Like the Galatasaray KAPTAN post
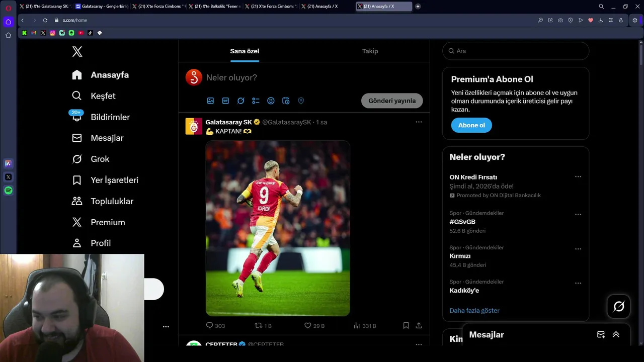The image size is (644, 362). (x=314, y=326)
